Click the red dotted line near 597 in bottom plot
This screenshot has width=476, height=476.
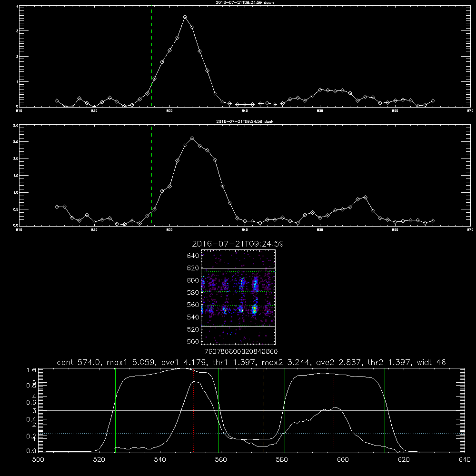[x=334, y=410]
